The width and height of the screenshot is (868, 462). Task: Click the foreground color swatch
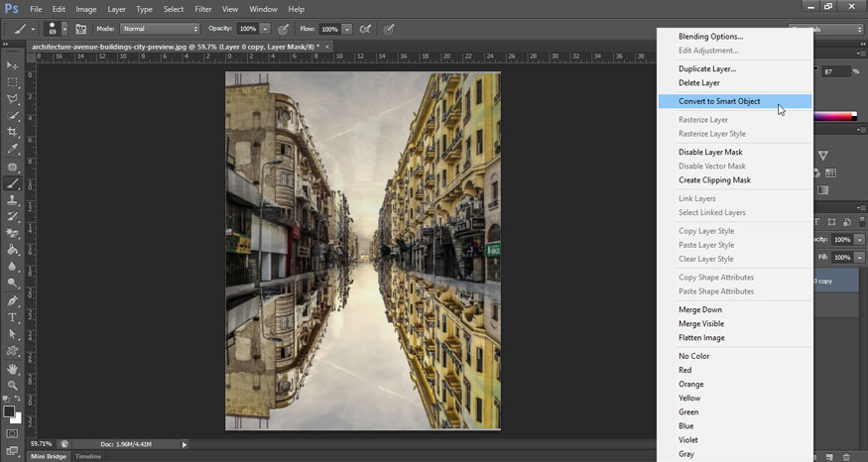click(x=9, y=411)
